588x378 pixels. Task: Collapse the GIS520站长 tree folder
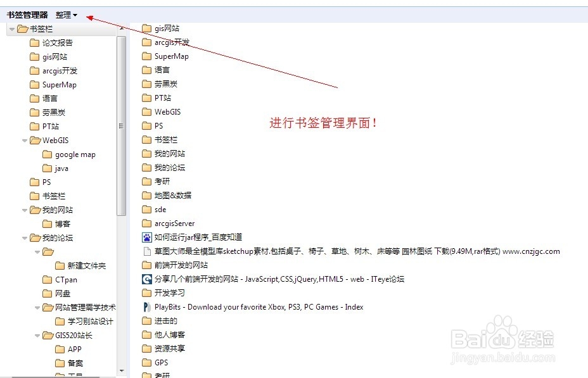point(37,336)
